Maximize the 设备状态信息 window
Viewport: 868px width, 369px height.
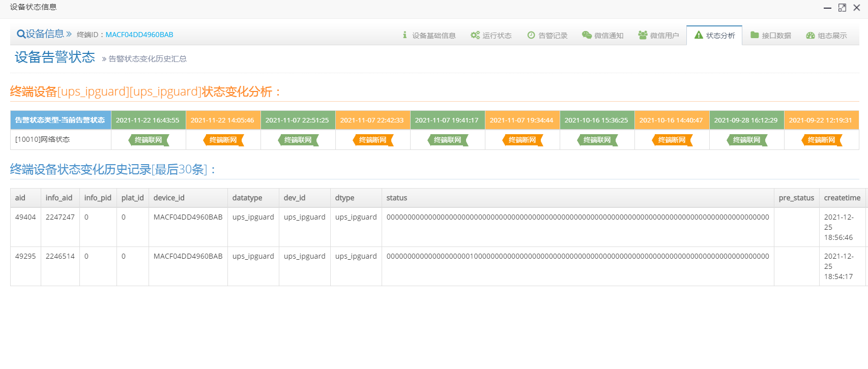coord(842,8)
